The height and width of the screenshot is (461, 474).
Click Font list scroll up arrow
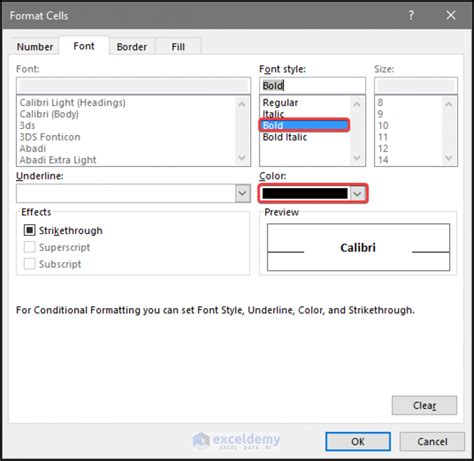(242, 104)
